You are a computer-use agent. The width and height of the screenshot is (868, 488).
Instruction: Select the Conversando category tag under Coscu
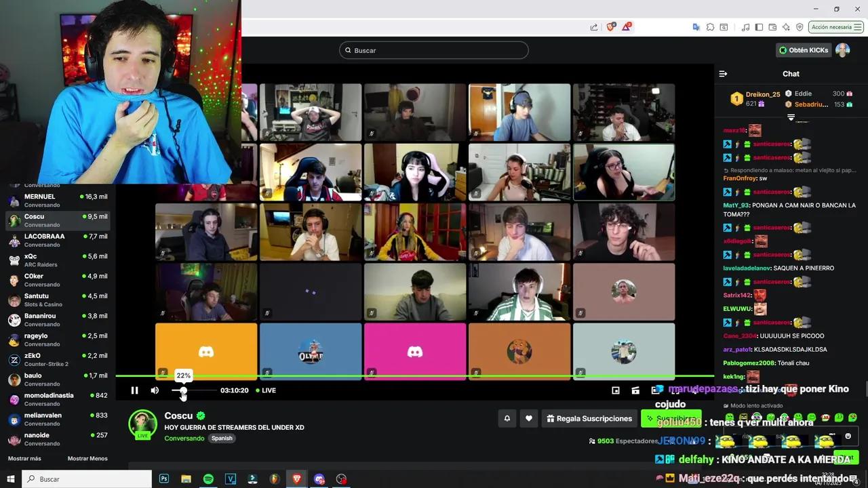184,438
